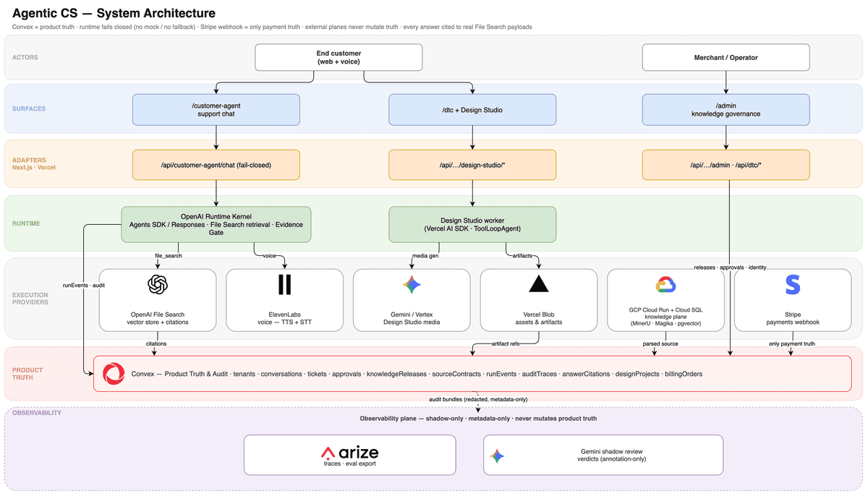Click the OBSERVABILITY lane label
Image resolution: width=868 pixels, height=496 pixels.
(37, 413)
